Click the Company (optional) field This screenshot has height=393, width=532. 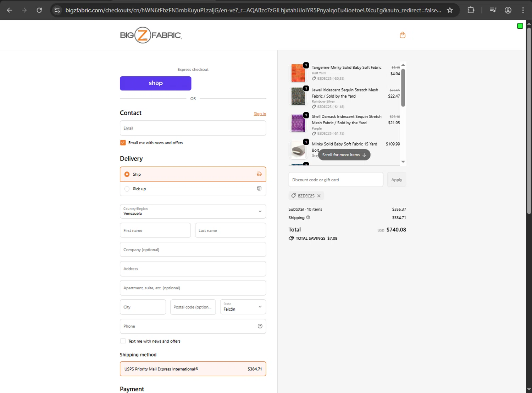(x=193, y=250)
